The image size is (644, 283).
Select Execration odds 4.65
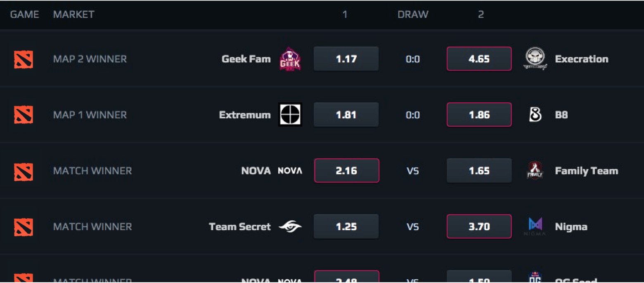coord(479,59)
